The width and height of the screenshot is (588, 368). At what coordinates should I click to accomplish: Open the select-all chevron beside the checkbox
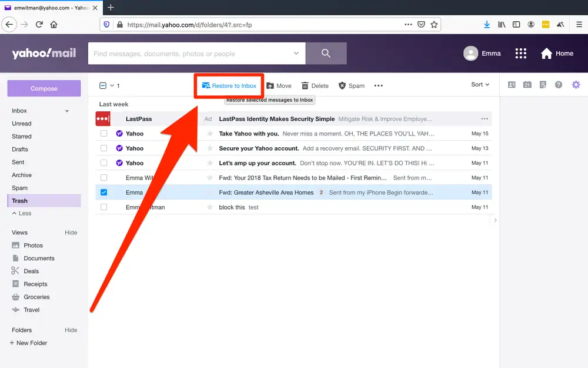pyautogui.click(x=112, y=84)
